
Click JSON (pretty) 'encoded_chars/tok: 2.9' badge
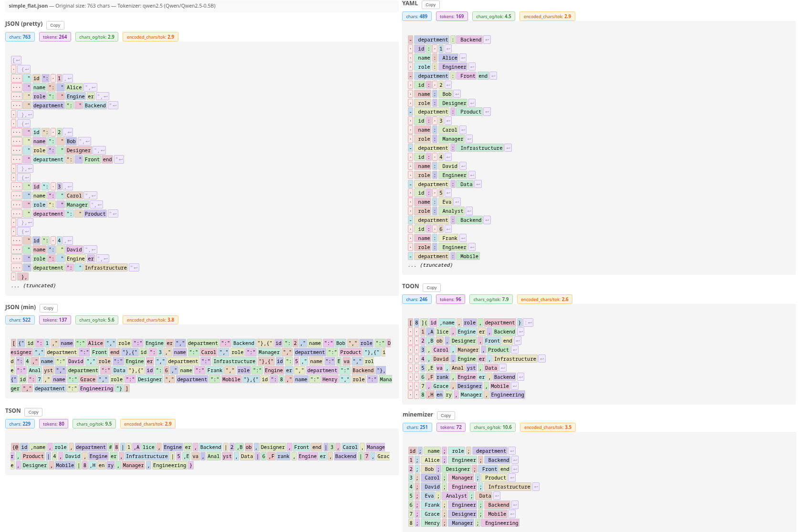[150, 37]
